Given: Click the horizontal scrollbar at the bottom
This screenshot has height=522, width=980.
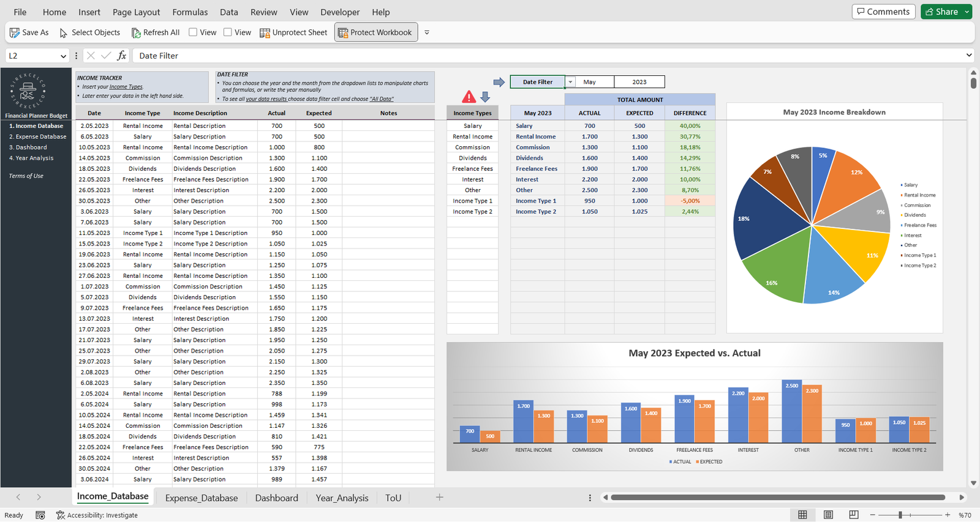Looking at the screenshot, I should [778, 498].
